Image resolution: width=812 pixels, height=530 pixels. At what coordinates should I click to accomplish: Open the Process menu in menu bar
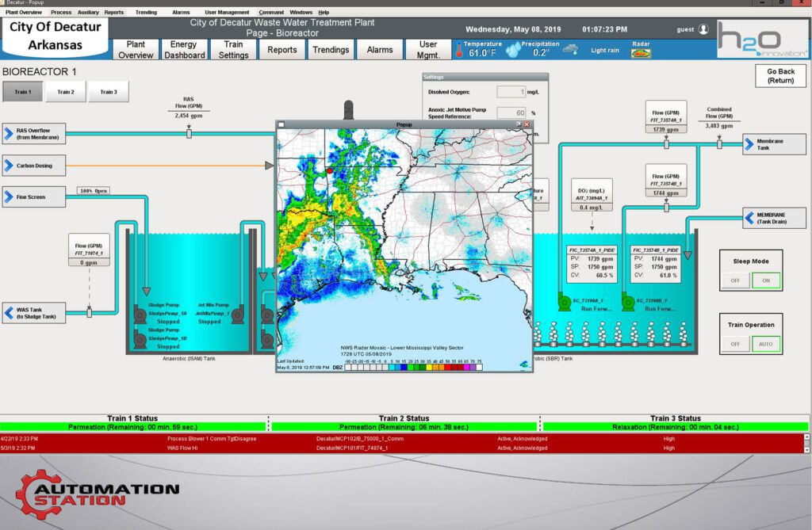60,13
